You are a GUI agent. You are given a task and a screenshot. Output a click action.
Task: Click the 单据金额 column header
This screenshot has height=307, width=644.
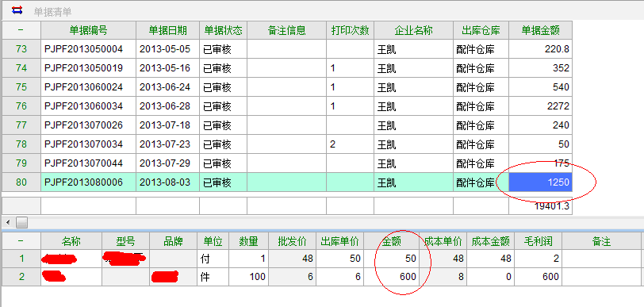tap(541, 30)
